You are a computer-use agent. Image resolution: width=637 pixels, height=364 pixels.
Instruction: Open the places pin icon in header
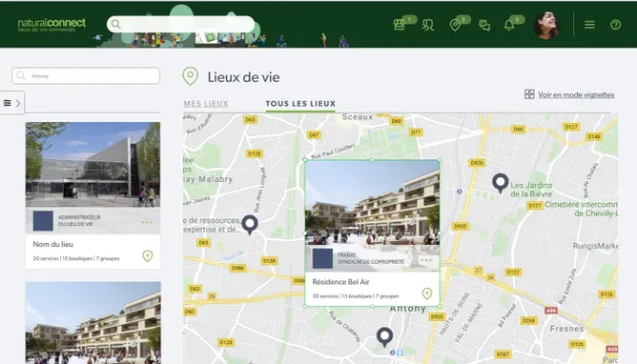tap(455, 25)
